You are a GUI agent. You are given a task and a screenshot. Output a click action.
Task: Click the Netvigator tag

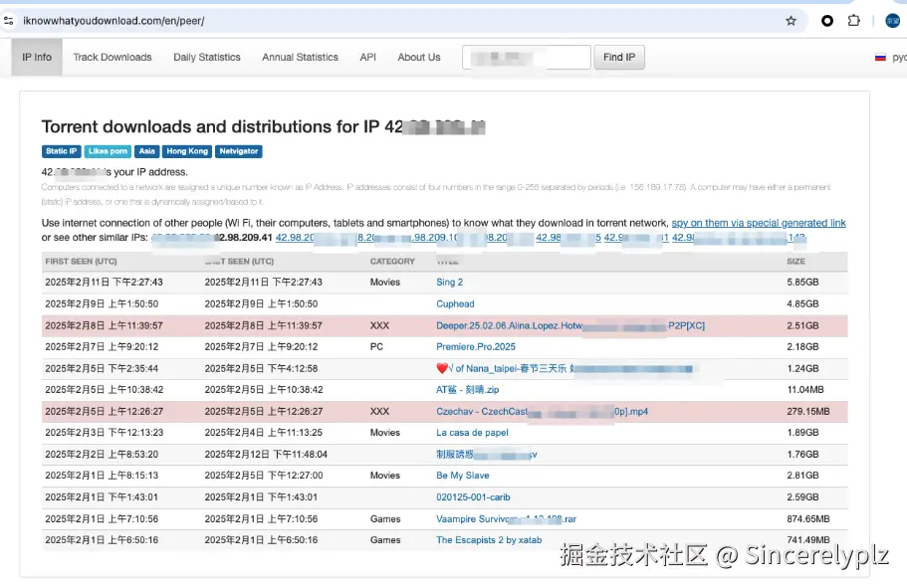[238, 151]
